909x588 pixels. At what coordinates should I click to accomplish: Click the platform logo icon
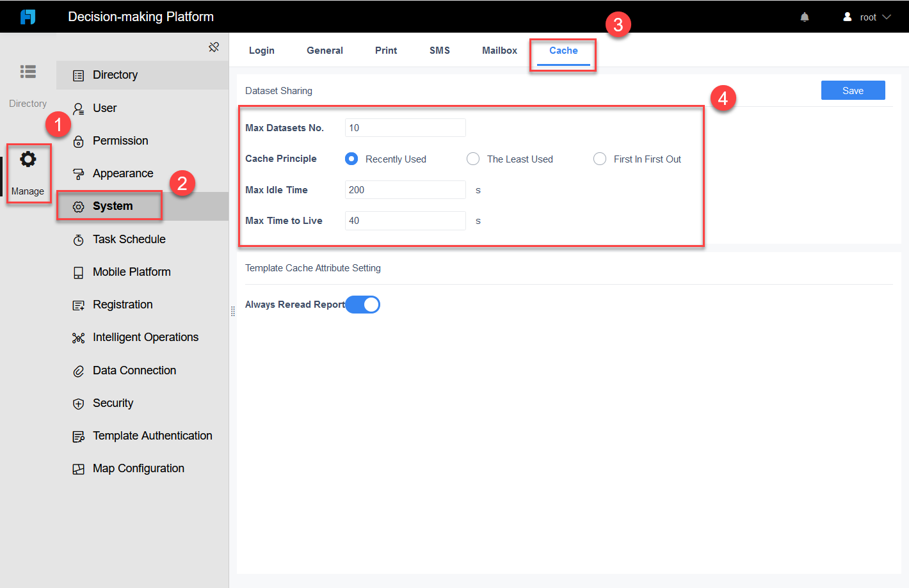pos(27,16)
